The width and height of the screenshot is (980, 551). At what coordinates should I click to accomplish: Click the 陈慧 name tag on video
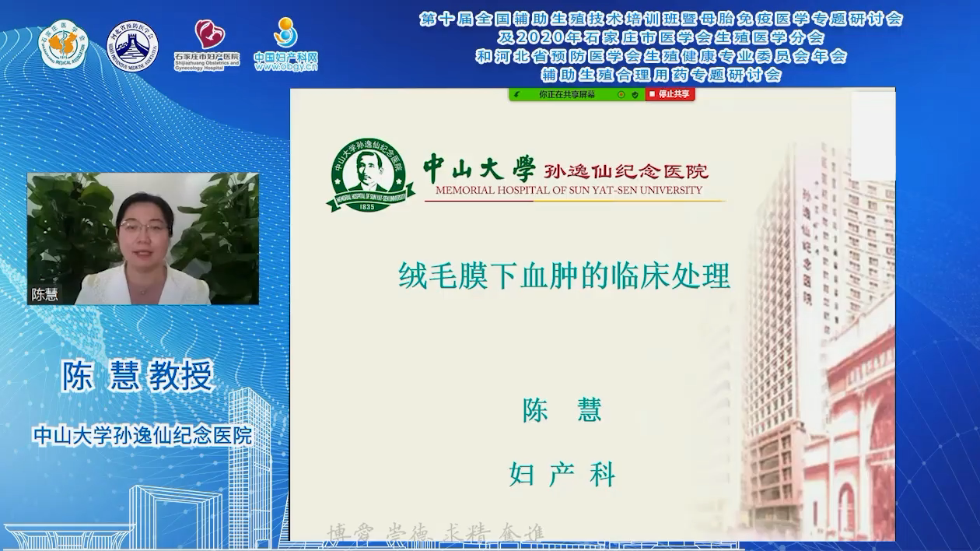click(44, 295)
